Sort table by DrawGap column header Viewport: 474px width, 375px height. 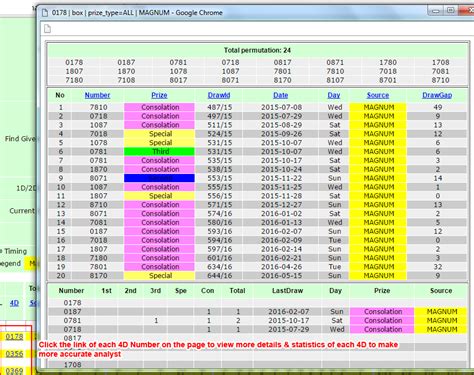[437, 95]
